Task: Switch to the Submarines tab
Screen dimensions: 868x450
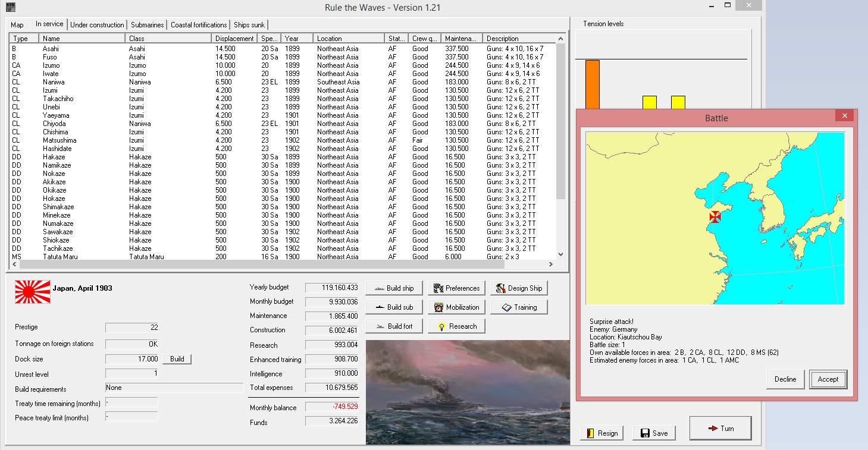Action: click(x=147, y=25)
